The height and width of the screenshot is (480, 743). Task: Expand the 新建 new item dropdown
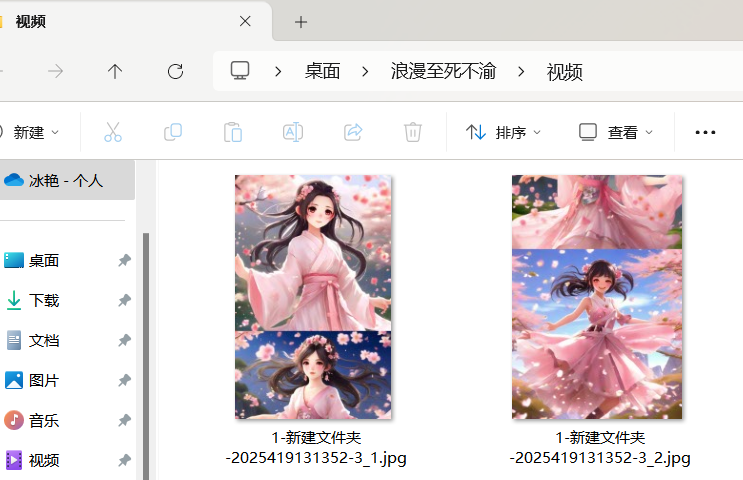28,132
